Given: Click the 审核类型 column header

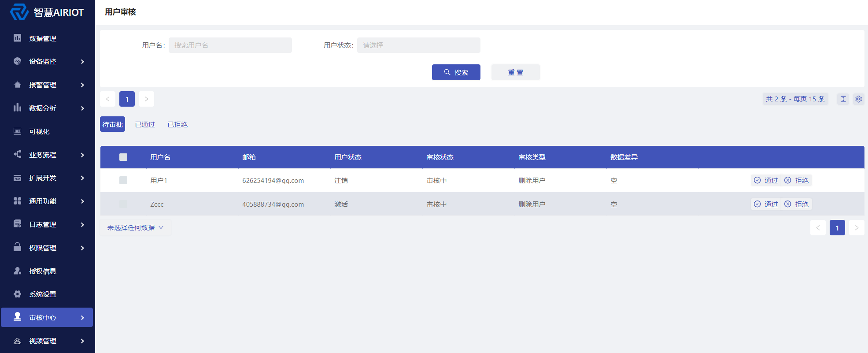Looking at the screenshot, I should 532,157.
